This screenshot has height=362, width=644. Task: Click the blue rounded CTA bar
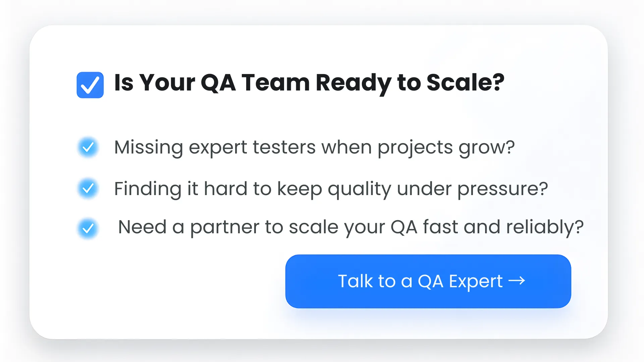click(428, 281)
